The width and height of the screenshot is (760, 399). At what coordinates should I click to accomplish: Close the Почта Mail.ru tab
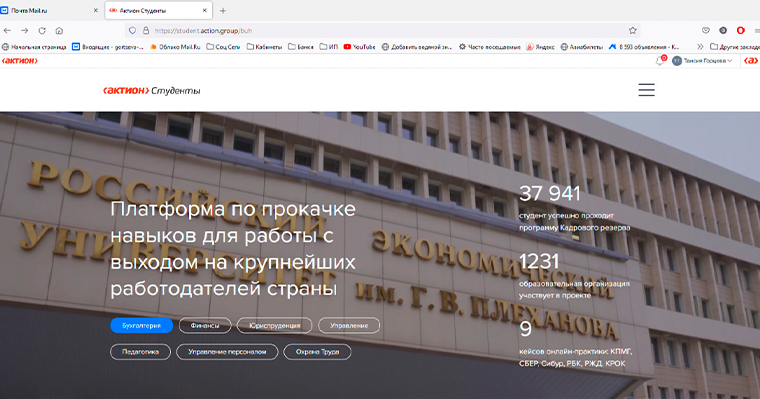tap(95, 11)
